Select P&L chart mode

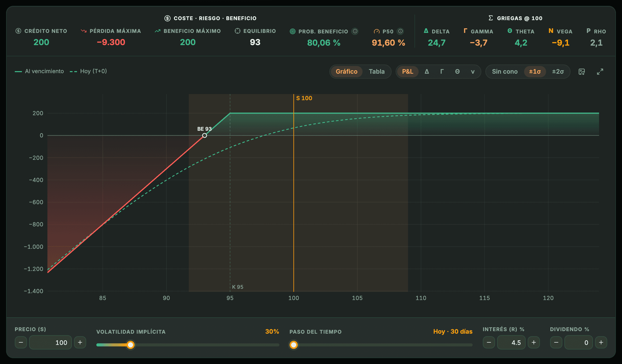click(408, 72)
